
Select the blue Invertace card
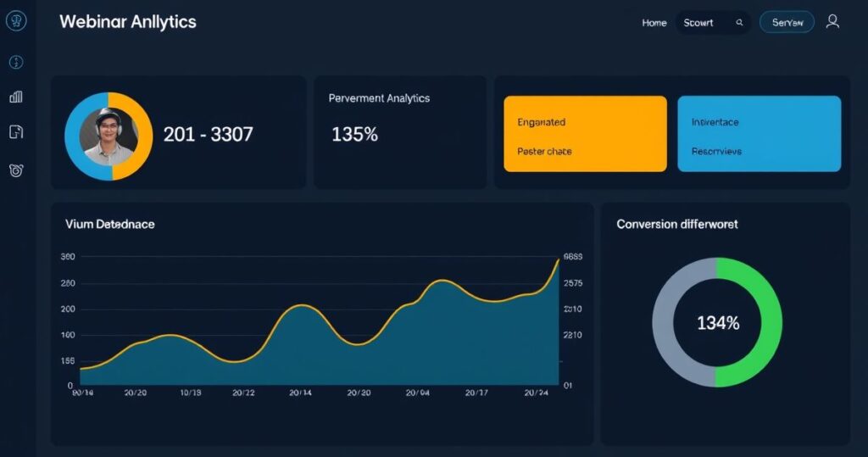(759, 134)
